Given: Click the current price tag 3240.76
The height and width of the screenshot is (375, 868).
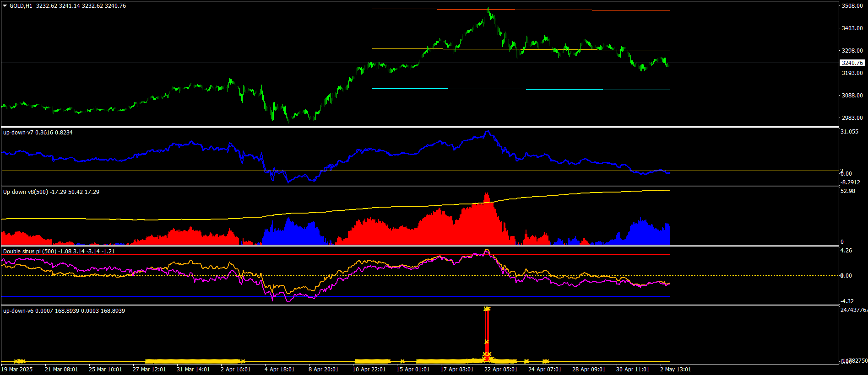Looking at the screenshot, I should (852, 63).
